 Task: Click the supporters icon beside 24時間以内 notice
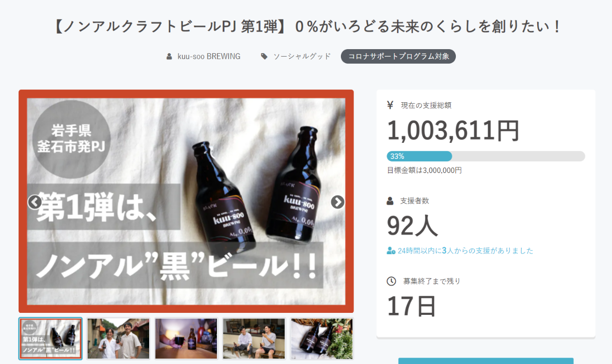(x=391, y=251)
